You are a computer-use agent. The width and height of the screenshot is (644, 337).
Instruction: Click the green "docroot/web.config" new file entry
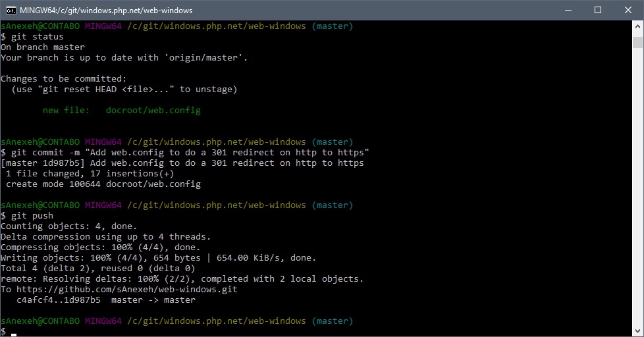click(x=153, y=111)
